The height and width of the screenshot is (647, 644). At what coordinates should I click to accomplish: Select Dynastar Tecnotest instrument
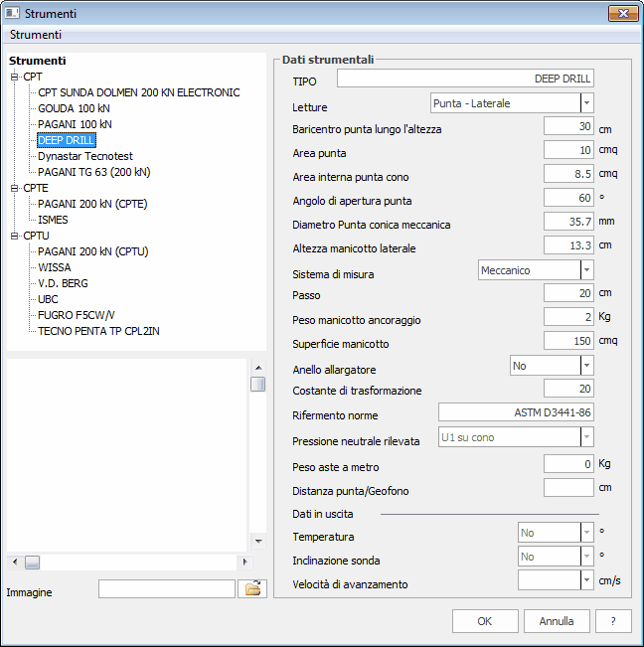pyautogui.click(x=85, y=156)
